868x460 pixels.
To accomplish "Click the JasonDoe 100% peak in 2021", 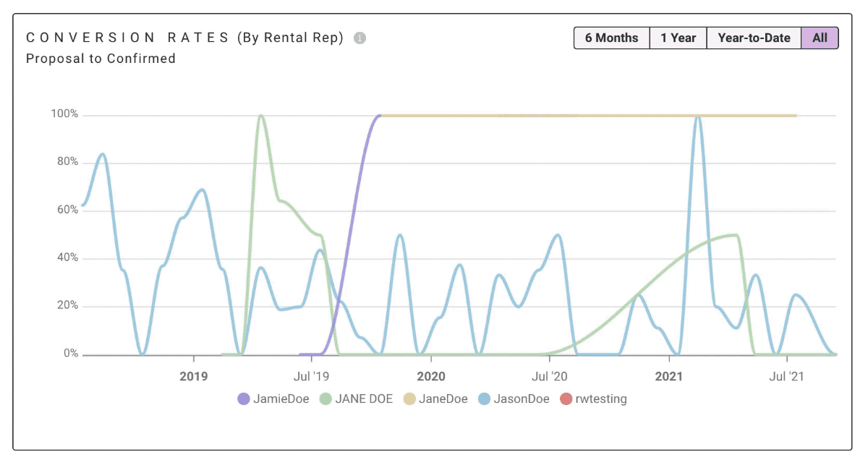I will click(697, 116).
